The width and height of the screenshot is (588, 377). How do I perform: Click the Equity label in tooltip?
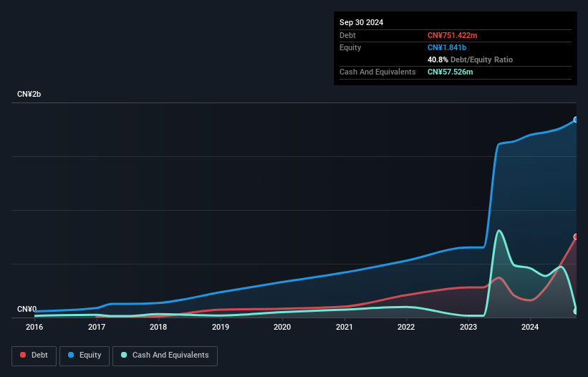point(350,47)
